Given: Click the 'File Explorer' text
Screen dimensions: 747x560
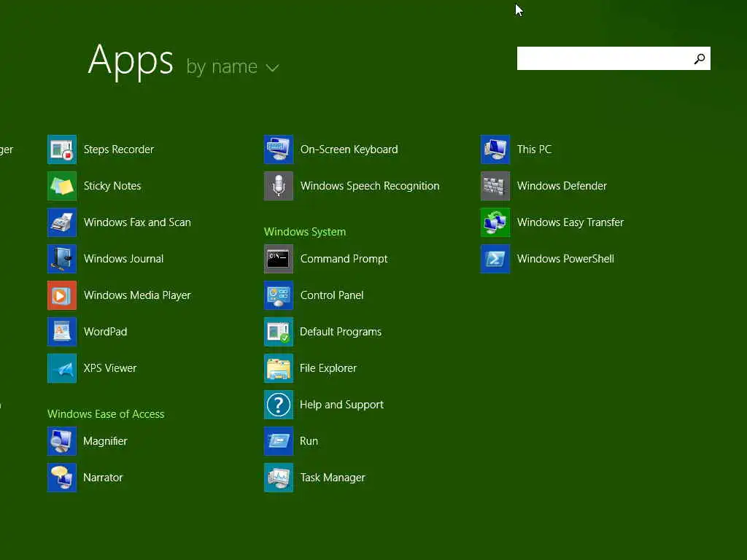Looking at the screenshot, I should [x=328, y=368].
